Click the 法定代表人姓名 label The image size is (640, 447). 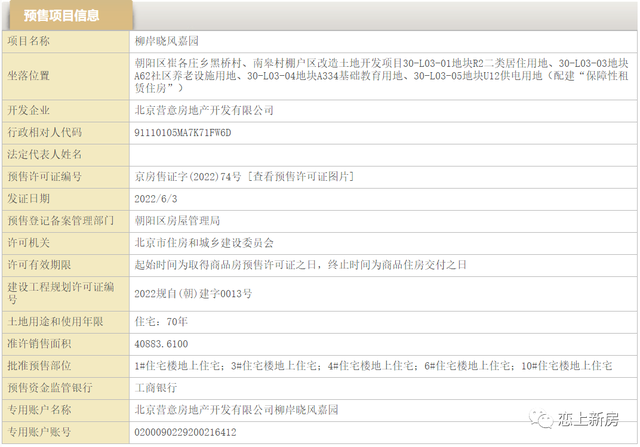click(x=44, y=154)
